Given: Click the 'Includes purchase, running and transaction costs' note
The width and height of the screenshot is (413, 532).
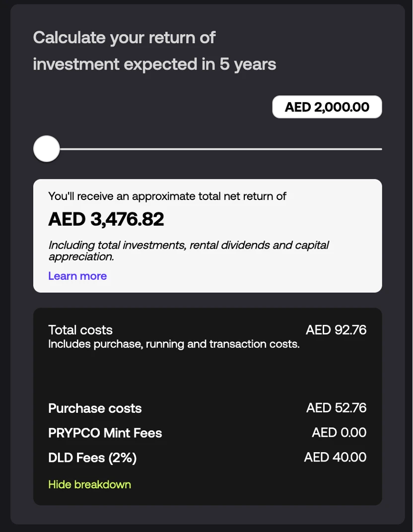Looking at the screenshot, I should point(174,344).
